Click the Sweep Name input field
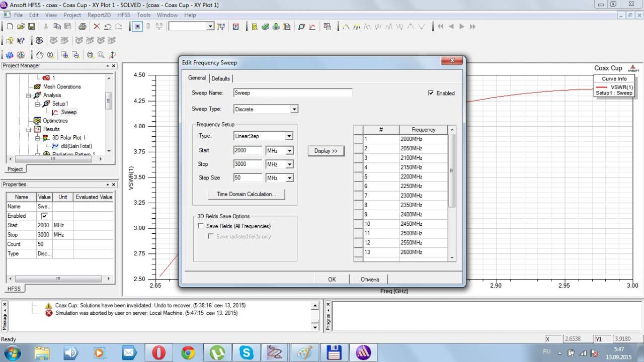Viewport: 644px width, 362px height. coord(292,93)
